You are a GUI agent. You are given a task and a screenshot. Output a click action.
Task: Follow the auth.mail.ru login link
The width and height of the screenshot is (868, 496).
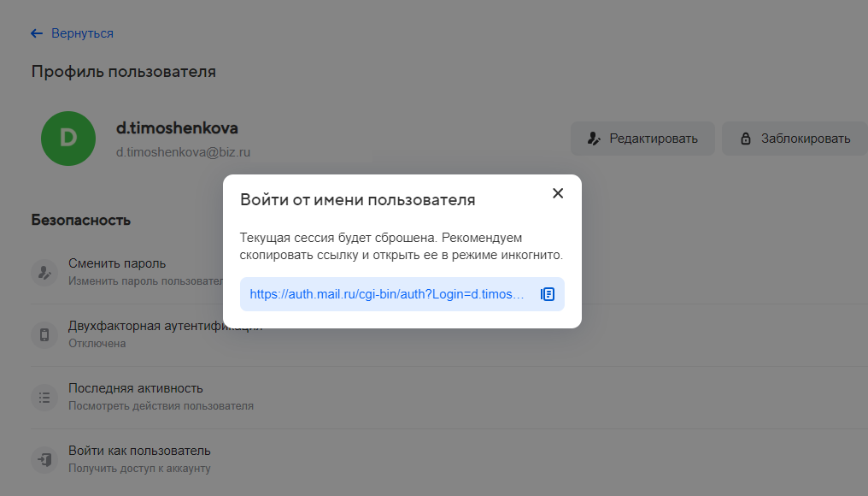pyautogui.click(x=384, y=293)
